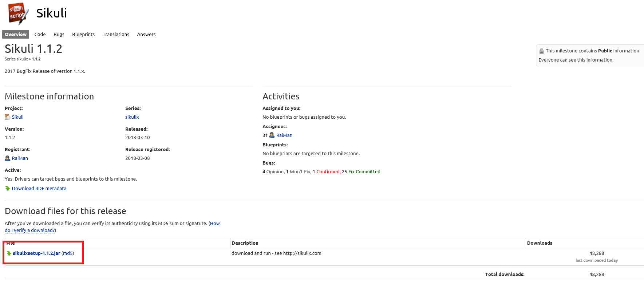The height and width of the screenshot is (284, 644).
Task: Click the green download icon beside sikulixsetup jar
Action: [x=9, y=253]
